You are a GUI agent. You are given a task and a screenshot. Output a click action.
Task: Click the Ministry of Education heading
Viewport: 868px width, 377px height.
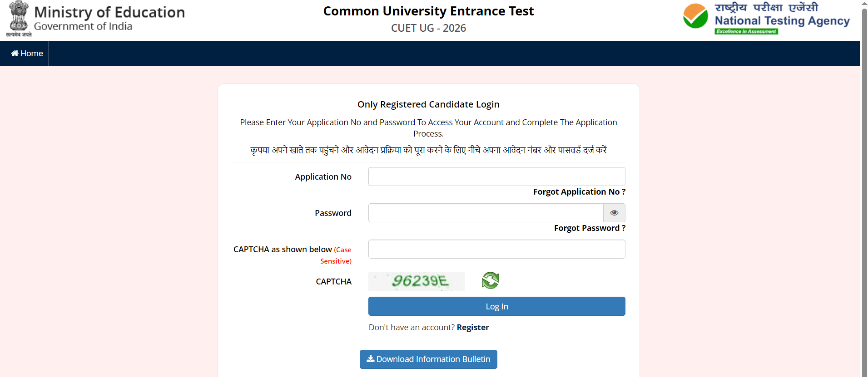[x=109, y=12]
